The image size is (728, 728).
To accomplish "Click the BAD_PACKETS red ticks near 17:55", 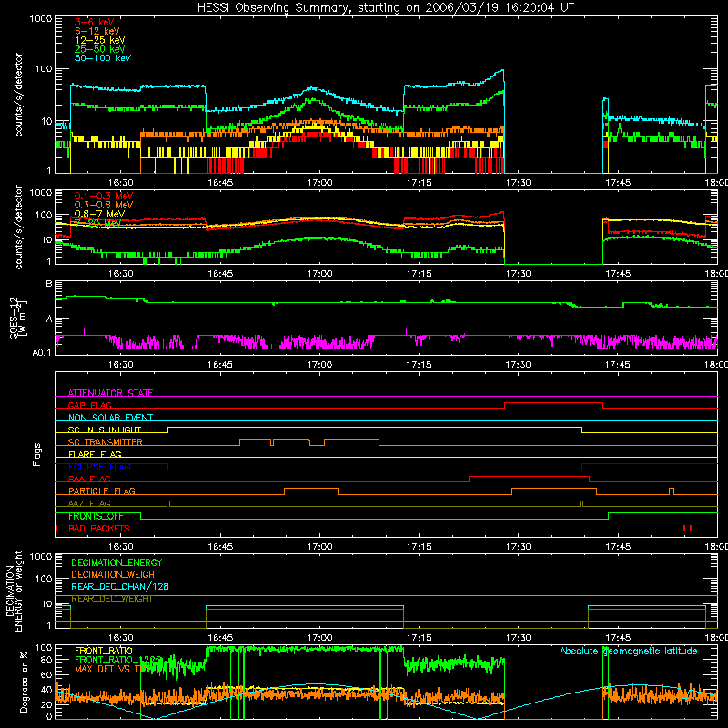I will point(688,528).
